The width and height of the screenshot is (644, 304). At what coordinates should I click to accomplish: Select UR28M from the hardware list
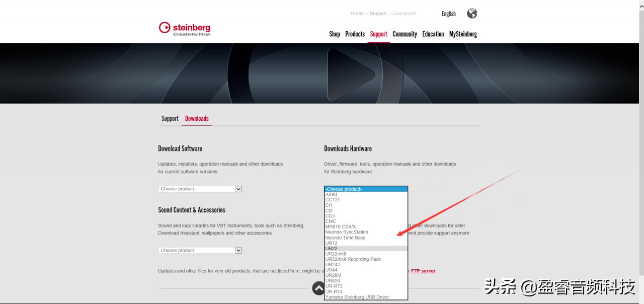click(366, 275)
